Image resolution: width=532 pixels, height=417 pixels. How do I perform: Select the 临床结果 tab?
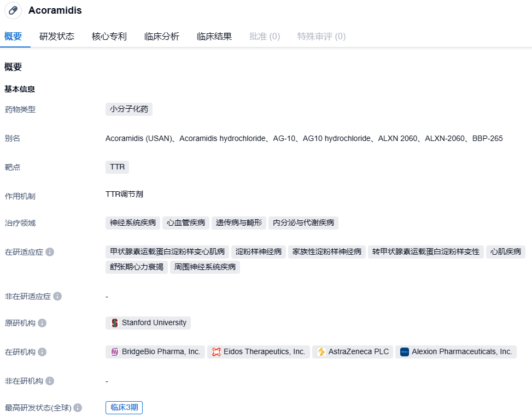coord(214,37)
